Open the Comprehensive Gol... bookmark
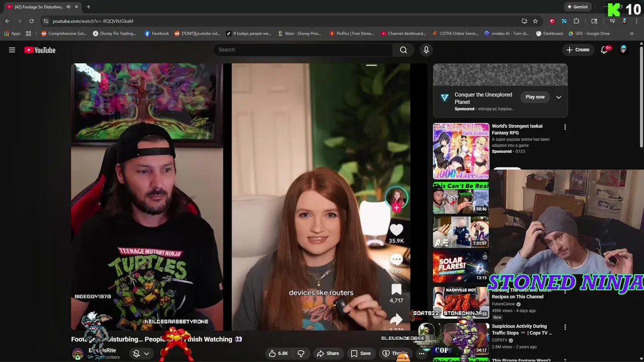 (64, 34)
